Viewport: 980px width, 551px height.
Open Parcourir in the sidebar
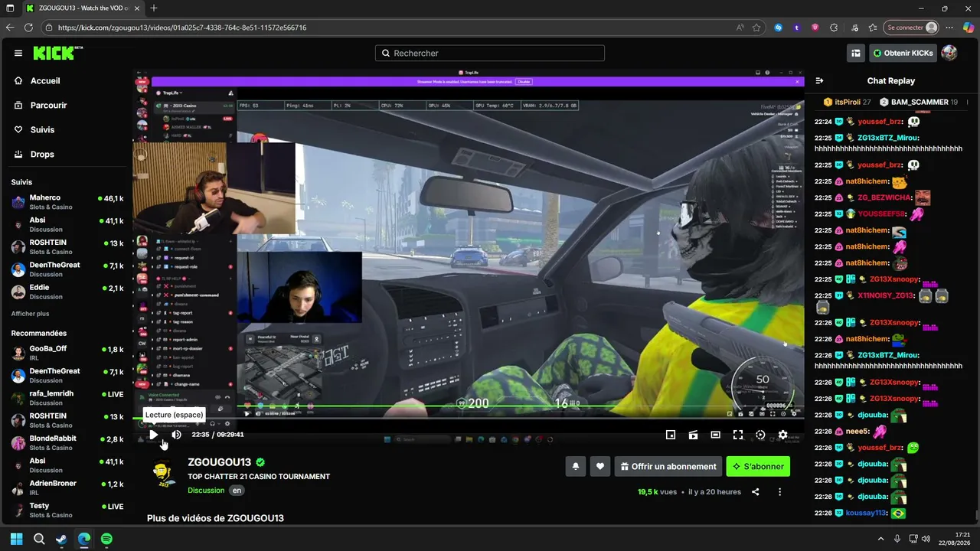[x=49, y=105]
